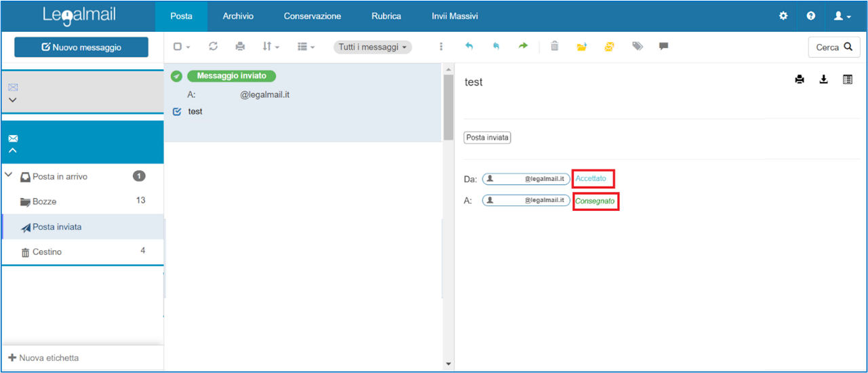Click the reply arrow icon in toolbar
The image size is (868, 373).
click(469, 46)
